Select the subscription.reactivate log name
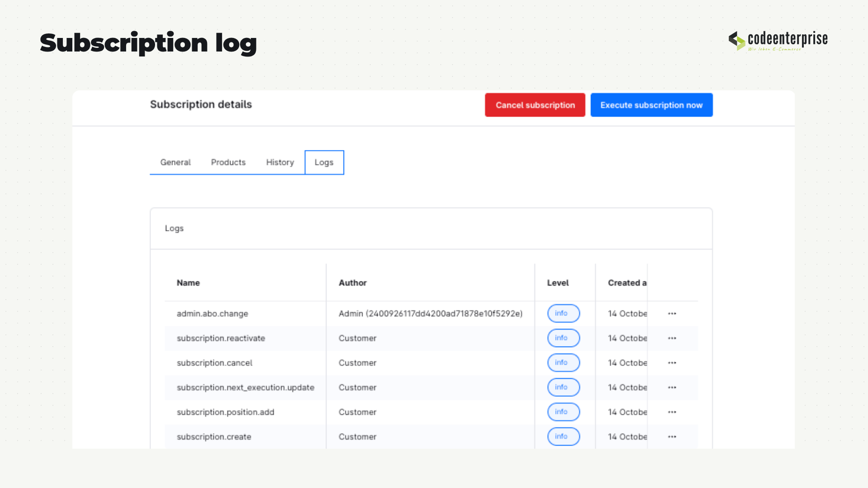Screen dimensions: 868x488 click(x=221, y=338)
